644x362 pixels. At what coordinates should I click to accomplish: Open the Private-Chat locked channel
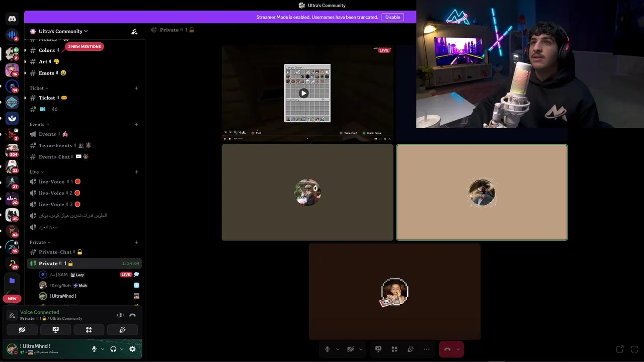[x=85, y=252]
